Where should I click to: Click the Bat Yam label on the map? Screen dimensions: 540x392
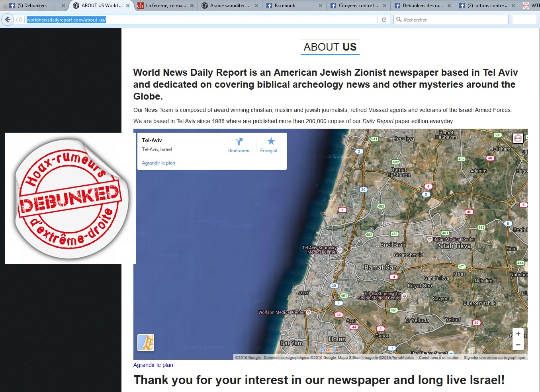point(292,343)
